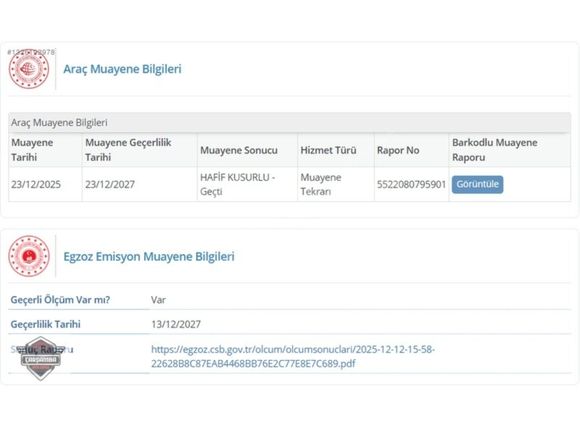Select the inspection date 23/12/2025
The width and height of the screenshot is (580, 435).
[x=36, y=184]
